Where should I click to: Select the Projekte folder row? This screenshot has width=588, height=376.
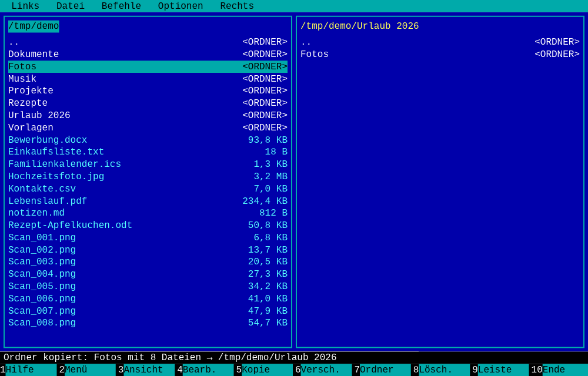[x=148, y=90]
